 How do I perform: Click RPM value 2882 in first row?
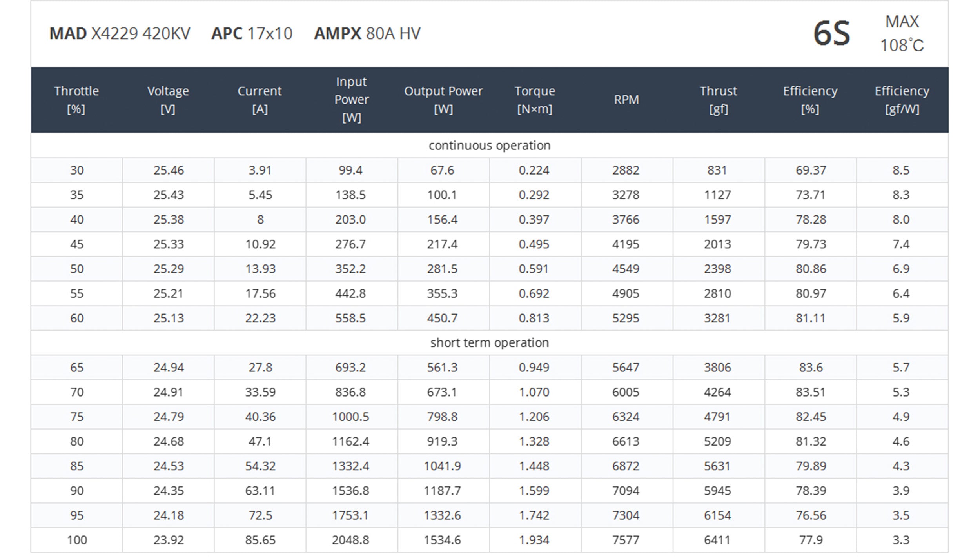(x=626, y=170)
